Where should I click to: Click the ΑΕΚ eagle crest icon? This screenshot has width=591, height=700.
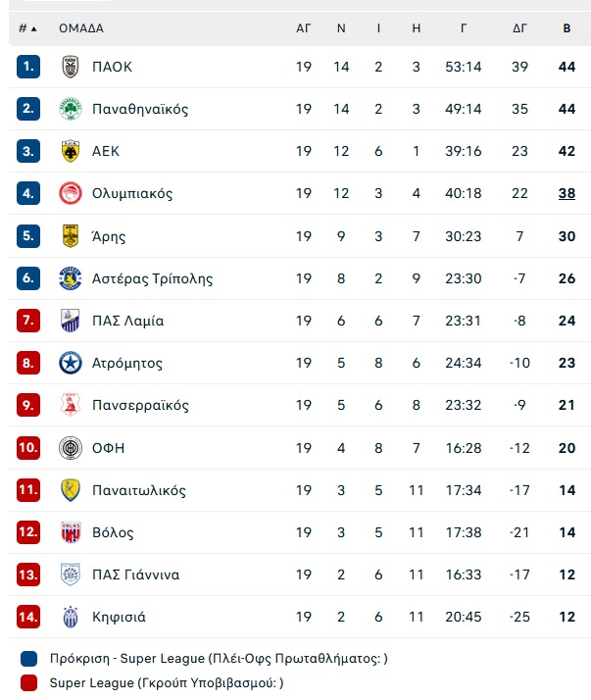point(71,151)
